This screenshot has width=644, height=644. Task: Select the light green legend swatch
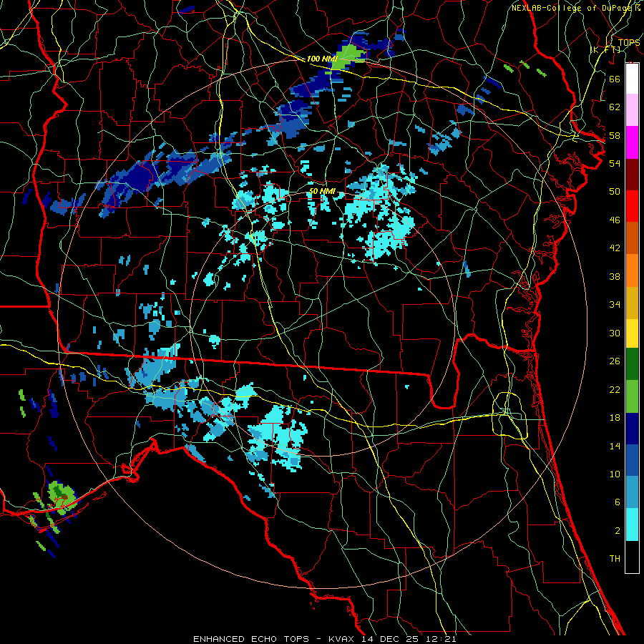point(632,396)
